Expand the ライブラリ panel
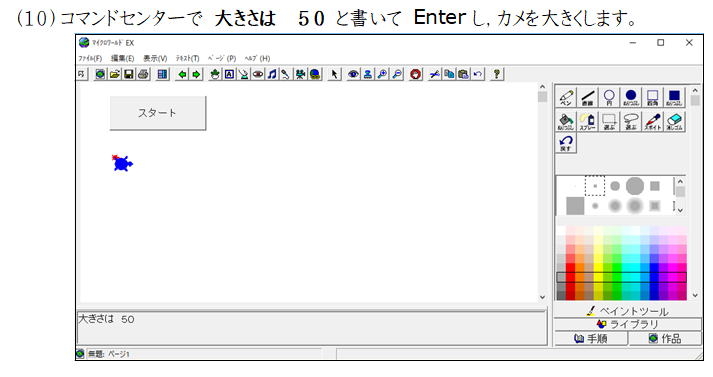713x377 pixels. [628, 324]
